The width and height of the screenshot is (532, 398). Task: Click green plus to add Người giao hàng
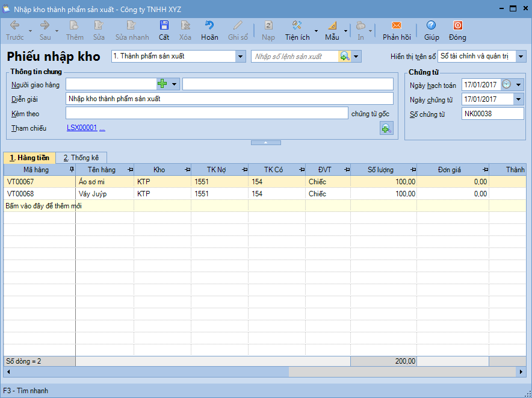pyautogui.click(x=161, y=84)
